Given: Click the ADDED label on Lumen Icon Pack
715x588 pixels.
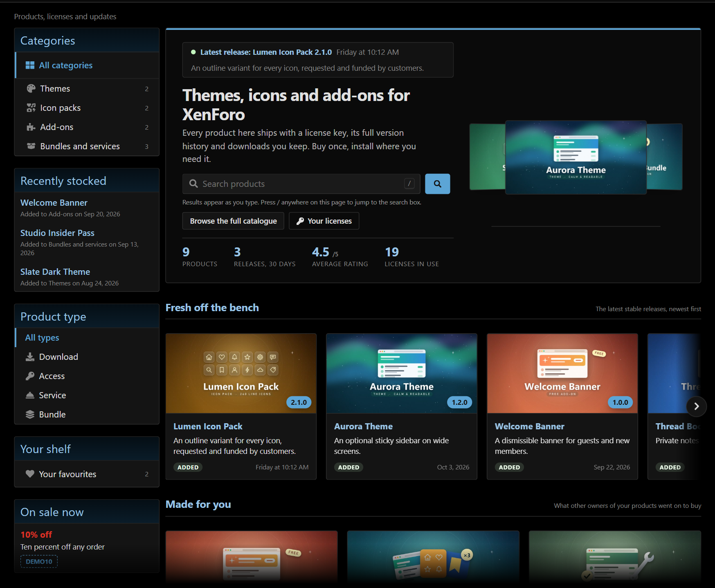Looking at the screenshot, I should pyautogui.click(x=188, y=467).
